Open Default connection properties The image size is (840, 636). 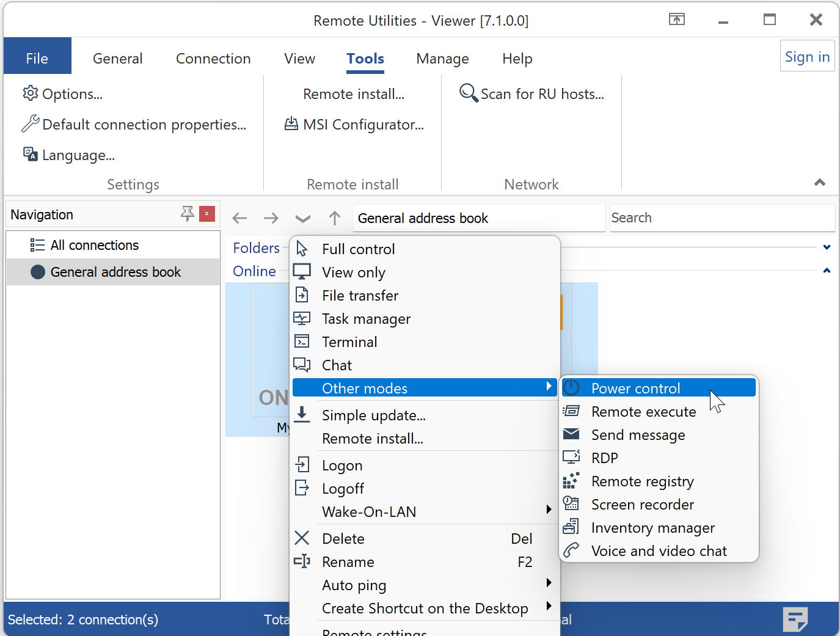144,125
